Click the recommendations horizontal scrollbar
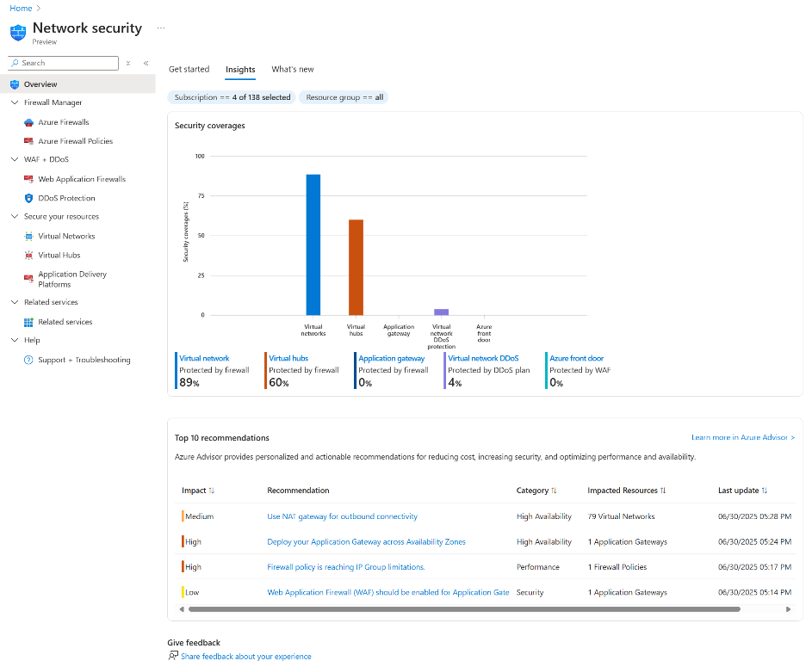Viewport: 812px width, 667px height. [x=464, y=609]
